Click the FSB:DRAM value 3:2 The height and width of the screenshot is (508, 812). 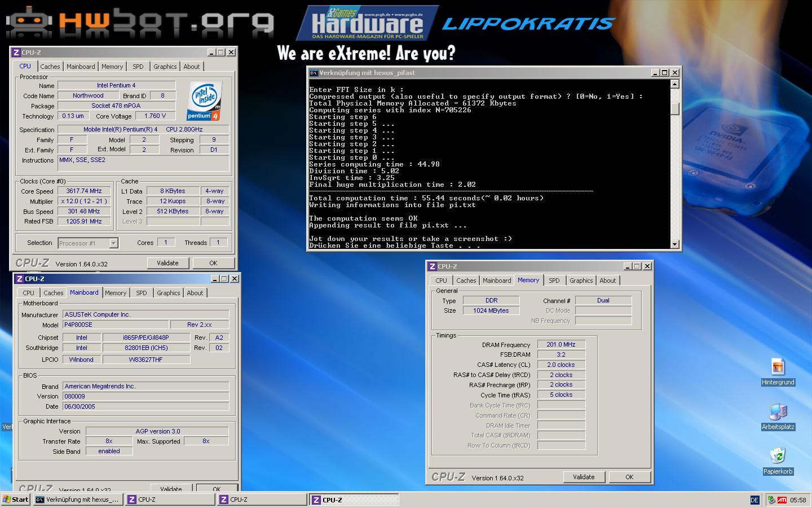pyautogui.click(x=561, y=354)
